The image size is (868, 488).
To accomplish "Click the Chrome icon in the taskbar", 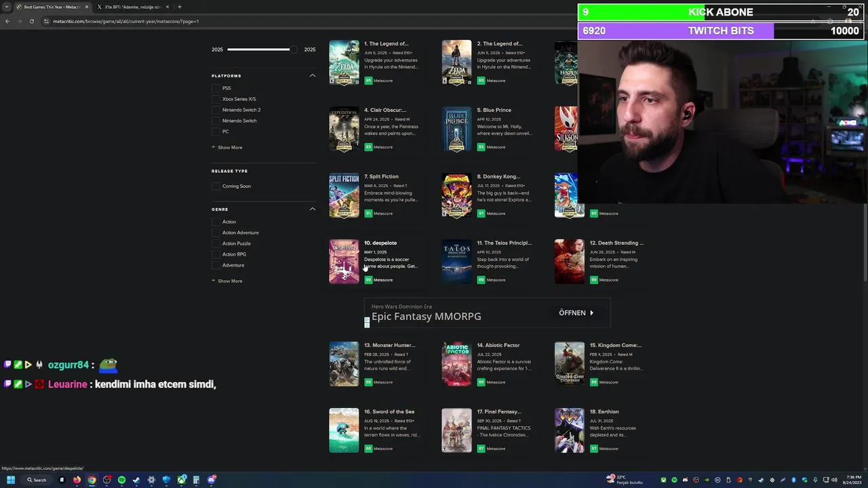I will coord(92,480).
